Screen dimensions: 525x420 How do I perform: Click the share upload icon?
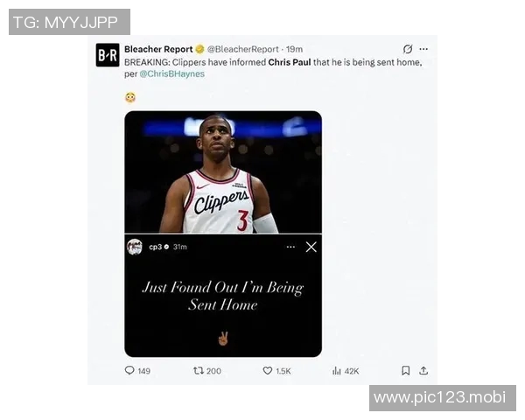[423, 370]
